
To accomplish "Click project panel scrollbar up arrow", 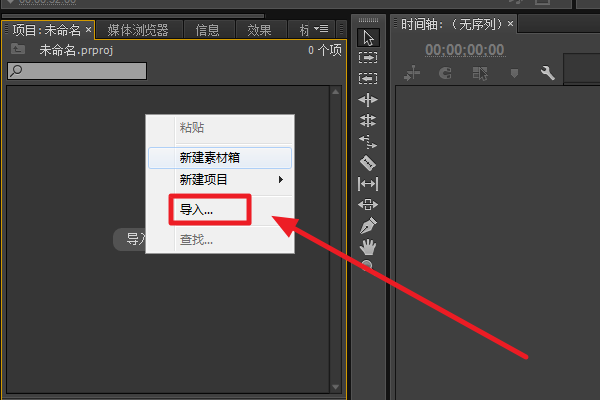I will [336, 91].
